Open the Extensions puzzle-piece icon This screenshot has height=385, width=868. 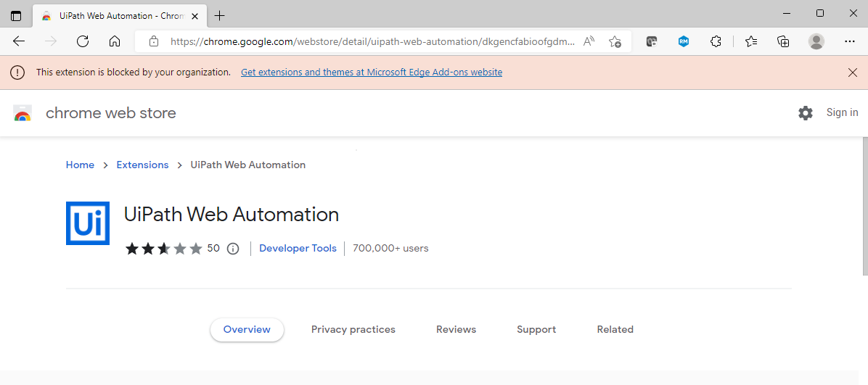[716, 41]
